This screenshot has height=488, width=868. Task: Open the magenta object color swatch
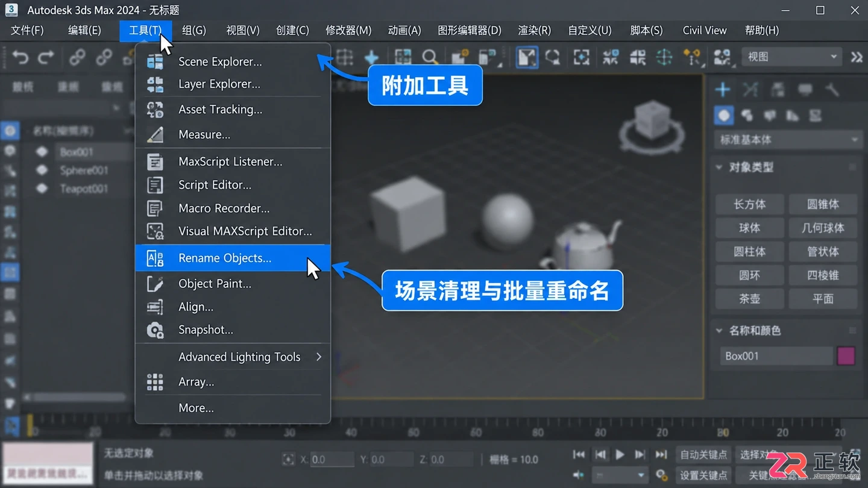pyautogui.click(x=846, y=356)
